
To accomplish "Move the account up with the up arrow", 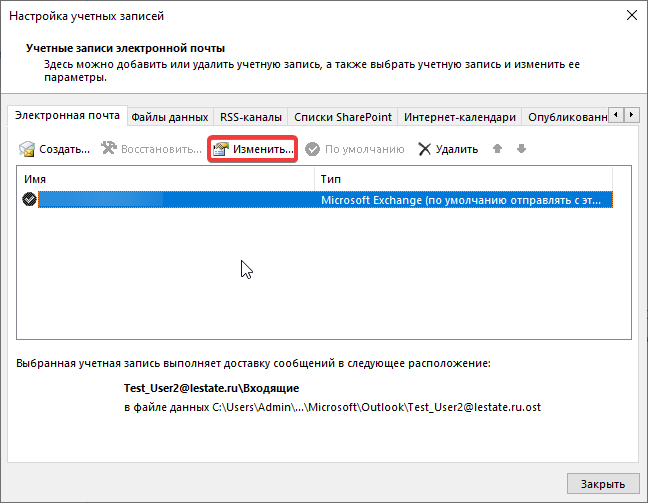I will [498, 149].
